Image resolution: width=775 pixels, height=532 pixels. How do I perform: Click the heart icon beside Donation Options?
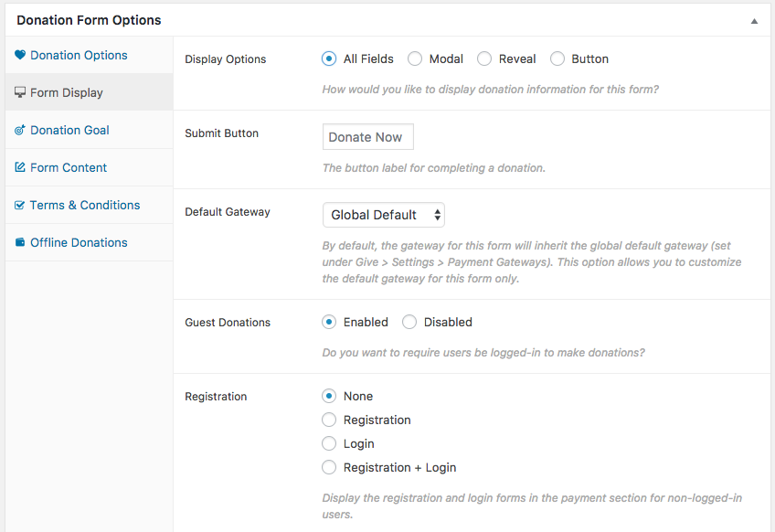click(x=20, y=55)
